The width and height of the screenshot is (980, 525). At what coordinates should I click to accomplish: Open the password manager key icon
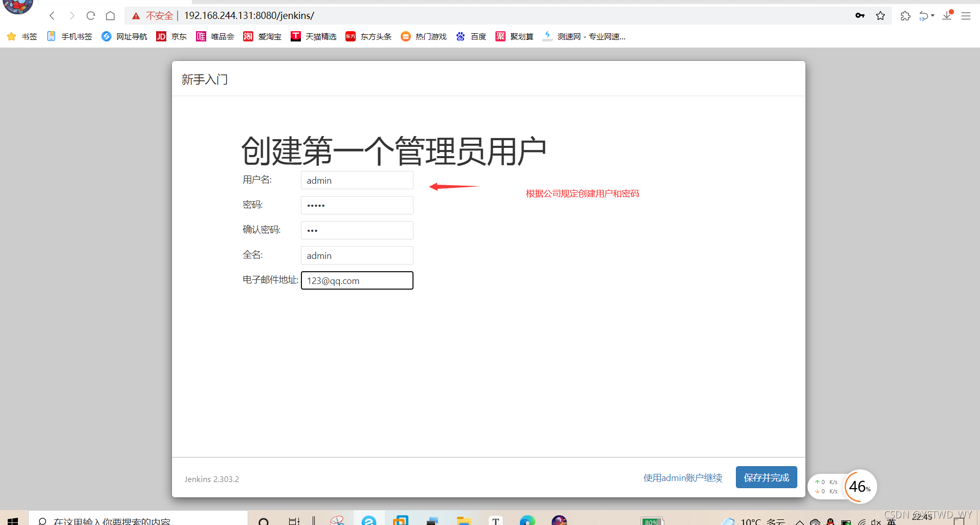(x=860, y=15)
